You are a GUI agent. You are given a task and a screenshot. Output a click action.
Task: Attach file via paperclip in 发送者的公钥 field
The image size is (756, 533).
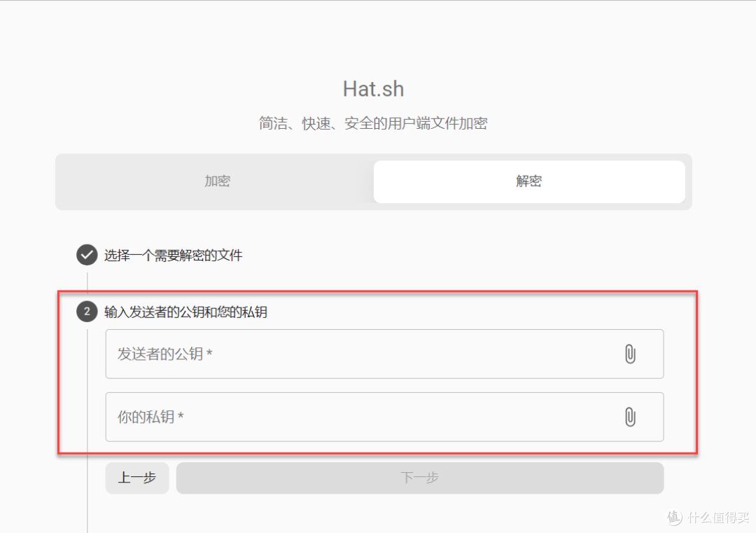(x=630, y=354)
